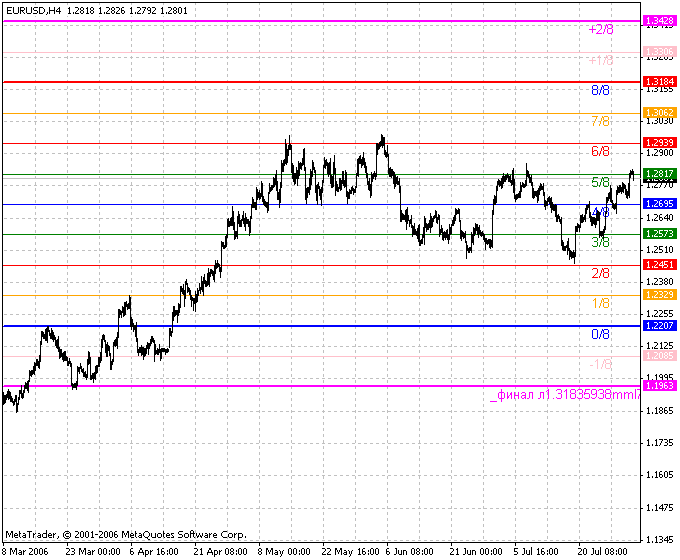Select the 8/8 level label
The image size is (680, 560).
600,91
